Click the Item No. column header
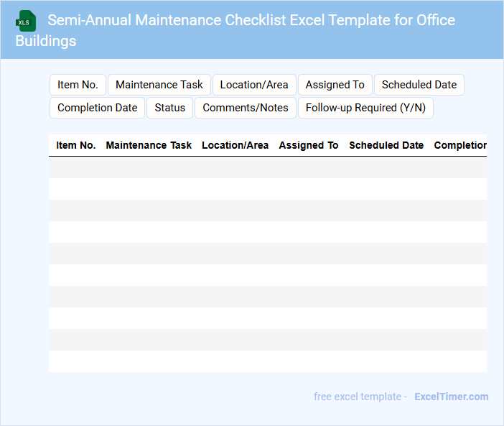Viewport: 504px width, 426px height. point(76,145)
